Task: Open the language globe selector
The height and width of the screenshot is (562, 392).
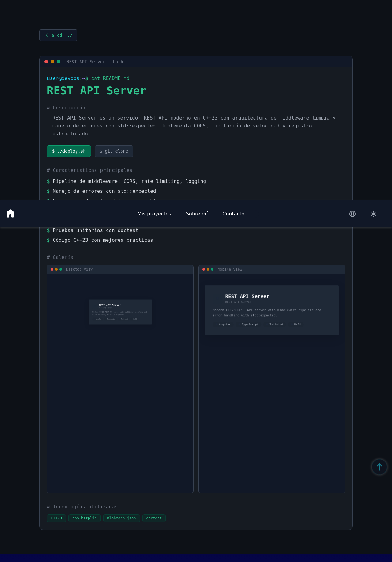Action: click(x=352, y=214)
